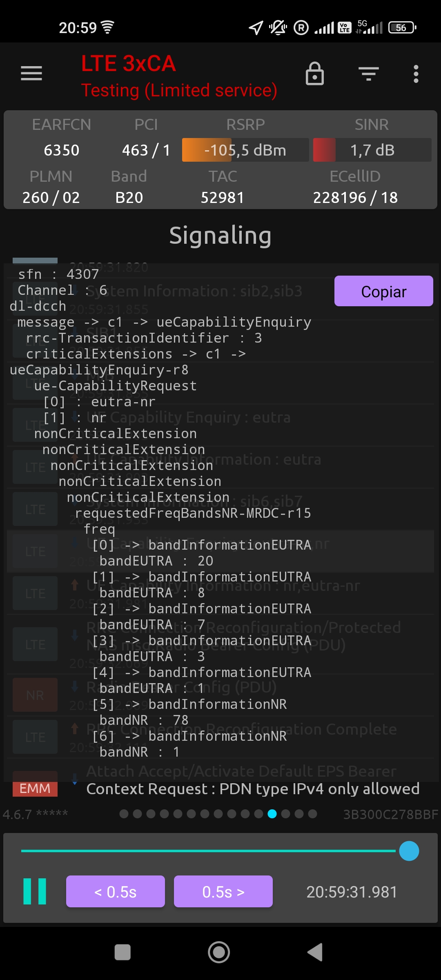This screenshot has width=441, height=980.
Task: Click the playback timeline slider handle
Action: pyautogui.click(x=409, y=851)
